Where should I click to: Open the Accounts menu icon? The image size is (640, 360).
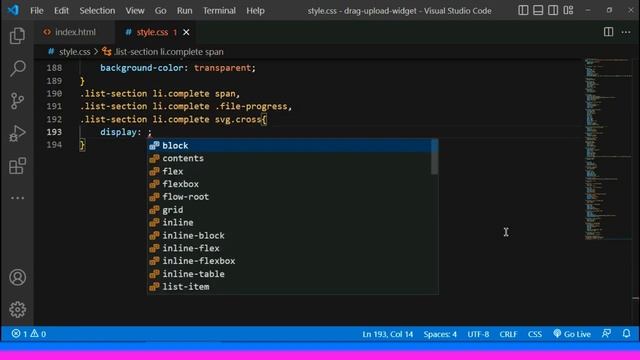click(x=17, y=278)
